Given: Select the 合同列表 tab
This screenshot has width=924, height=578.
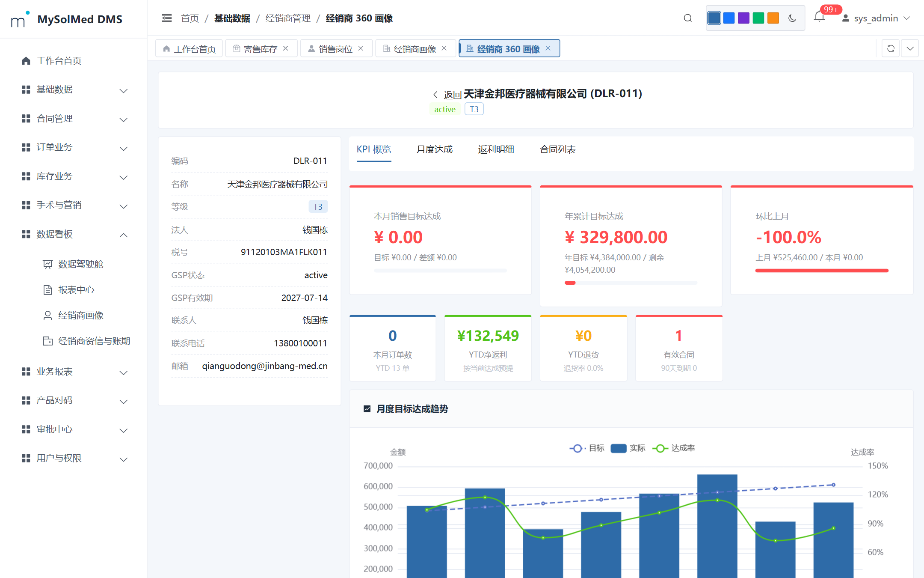Looking at the screenshot, I should click(558, 149).
